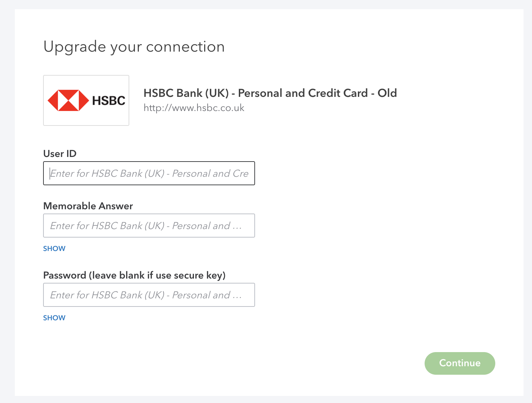
Task: Click the Password (leave blank) label
Action: 134,275
